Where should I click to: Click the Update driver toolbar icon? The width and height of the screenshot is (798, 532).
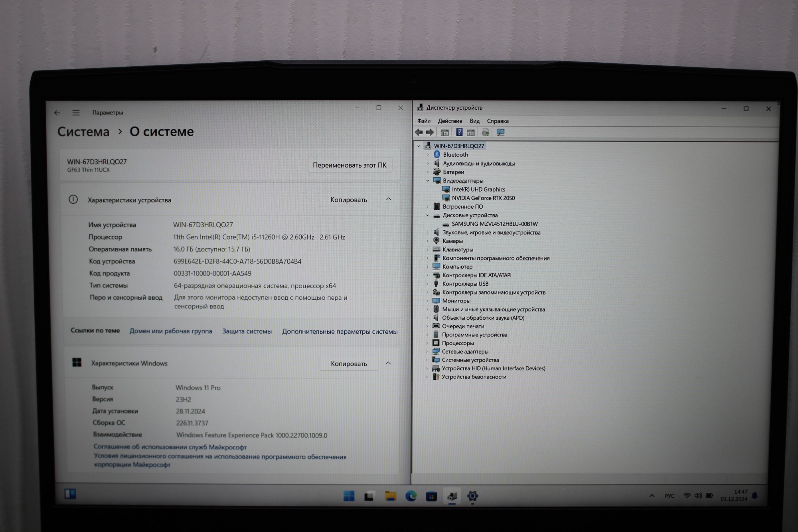point(485,132)
